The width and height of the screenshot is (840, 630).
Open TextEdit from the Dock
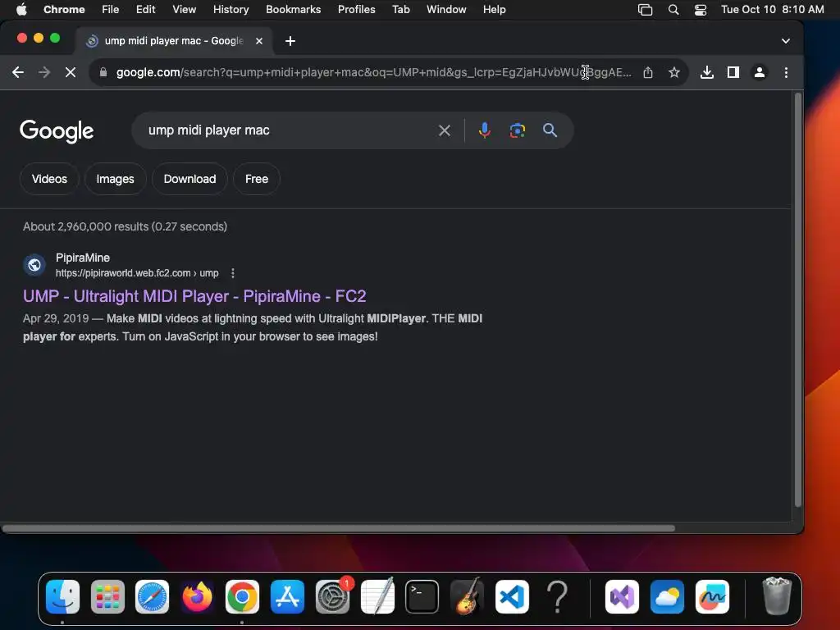(x=377, y=596)
